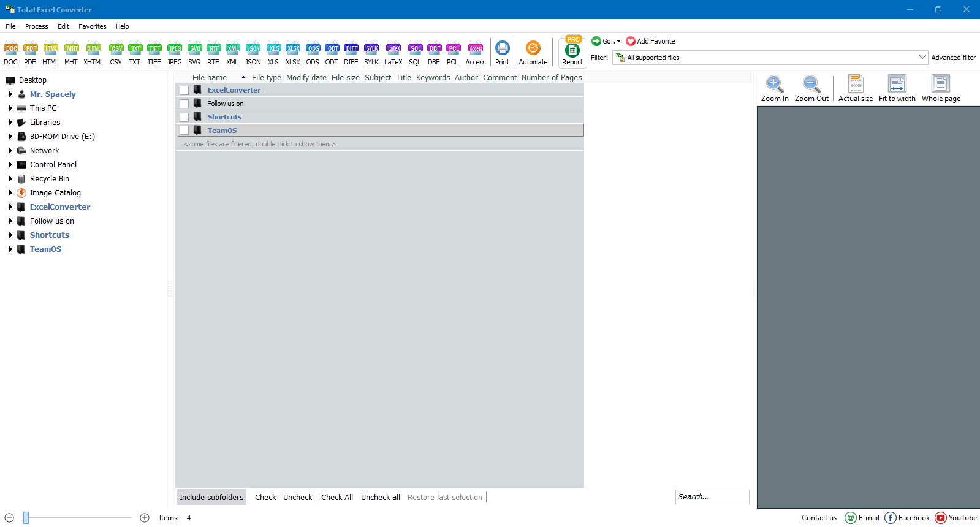Check the ExcelConverter folder checkbox

pyautogui.click(x=184, y=90)
